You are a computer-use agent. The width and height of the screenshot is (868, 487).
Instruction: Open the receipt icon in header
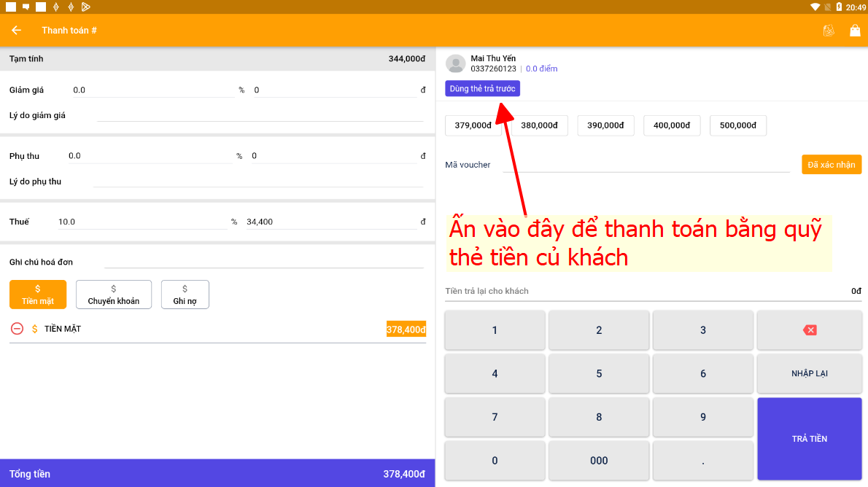pos(829,30)
